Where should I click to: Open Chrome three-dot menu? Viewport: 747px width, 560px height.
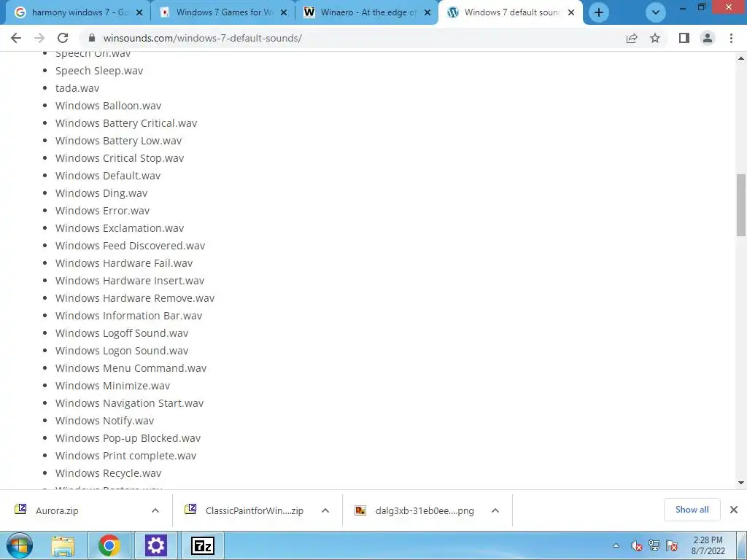pyautogui.click(x=731, y=38)
